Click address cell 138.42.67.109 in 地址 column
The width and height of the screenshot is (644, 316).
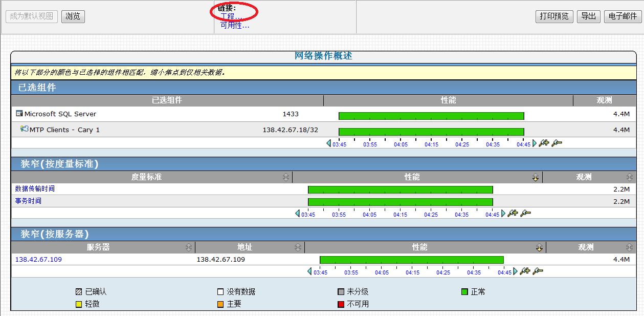pos(220,259)
